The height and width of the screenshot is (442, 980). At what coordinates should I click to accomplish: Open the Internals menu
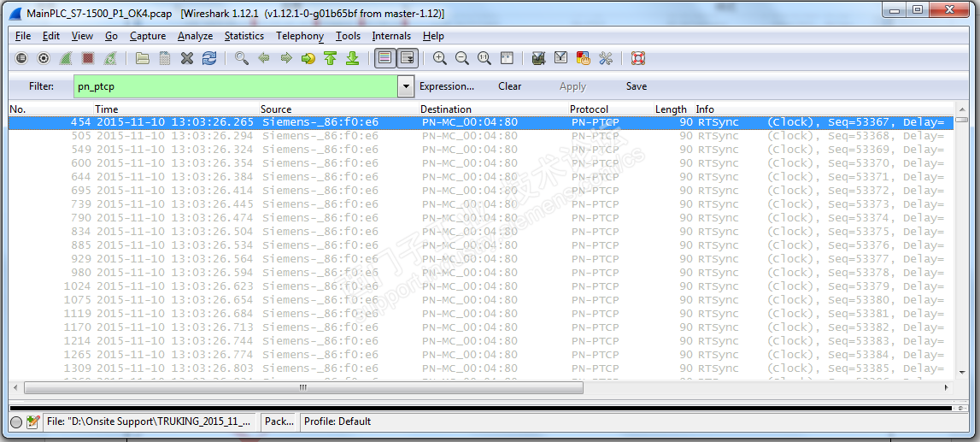(392, 36)
